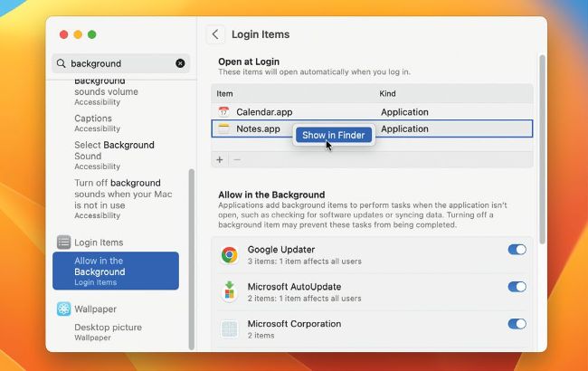Click the background search text field
The height and width of the screenshot is (371, 588).
pos(120,63)
